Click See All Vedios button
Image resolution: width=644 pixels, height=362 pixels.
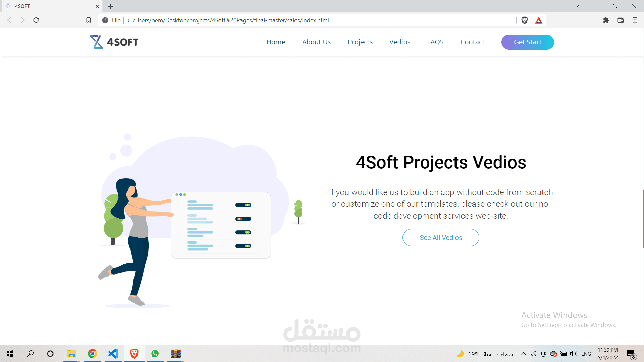point(441,238)
